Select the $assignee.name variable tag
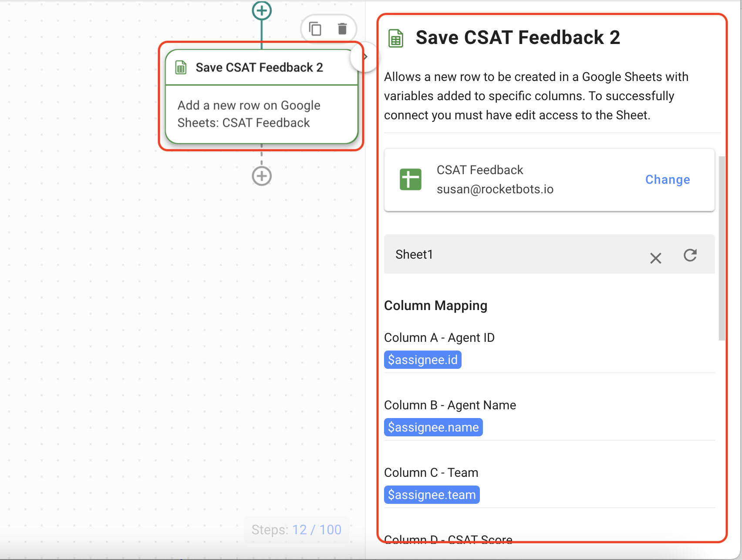 click(x=433, y=428)
